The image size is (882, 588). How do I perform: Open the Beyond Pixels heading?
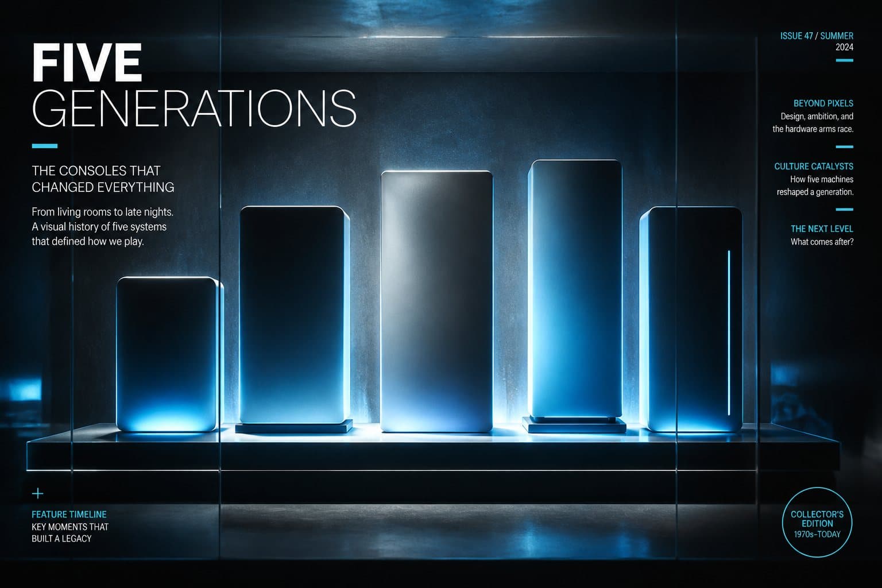coord(823,103)
